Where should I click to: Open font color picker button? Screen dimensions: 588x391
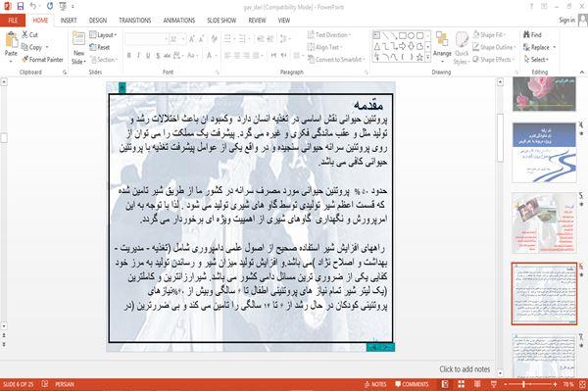[211, 56]
